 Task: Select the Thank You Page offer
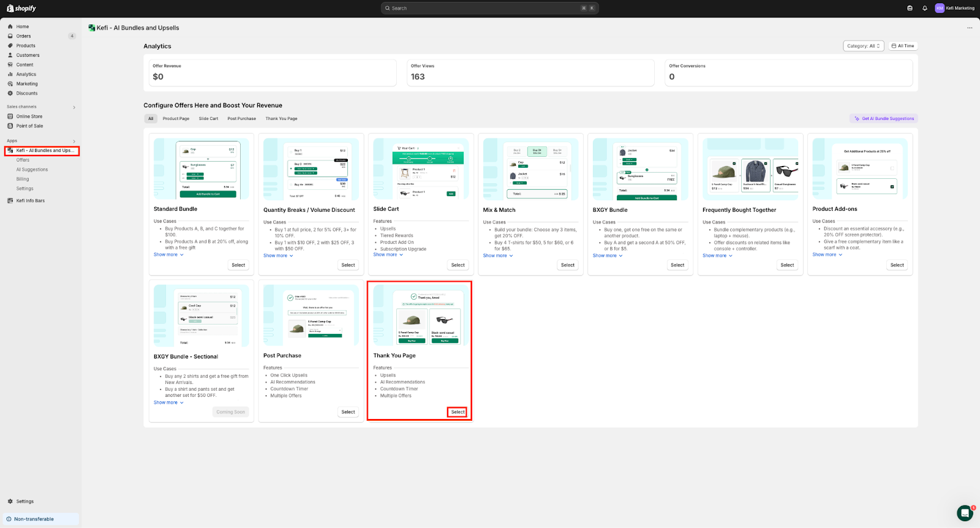click(x=458, y=412)
